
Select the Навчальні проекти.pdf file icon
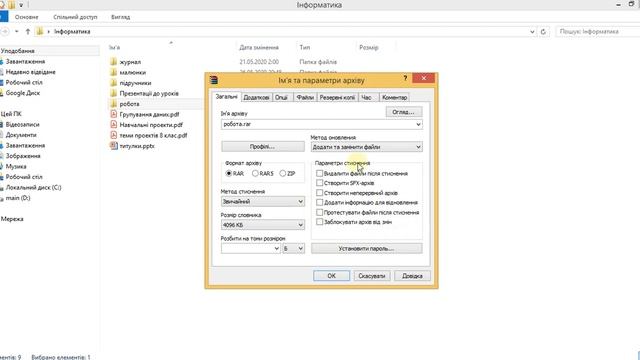click(114, 125)
